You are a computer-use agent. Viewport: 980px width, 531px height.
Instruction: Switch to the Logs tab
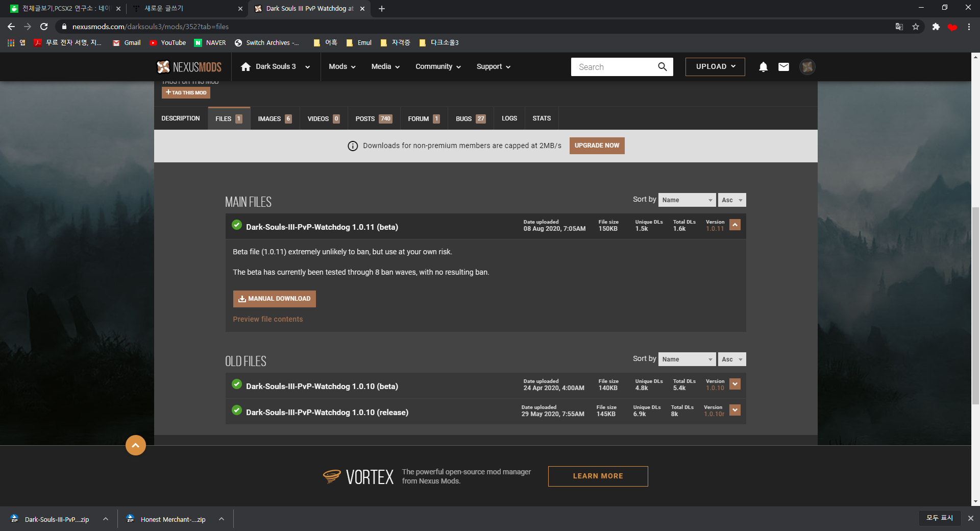[x=509, y=118]
